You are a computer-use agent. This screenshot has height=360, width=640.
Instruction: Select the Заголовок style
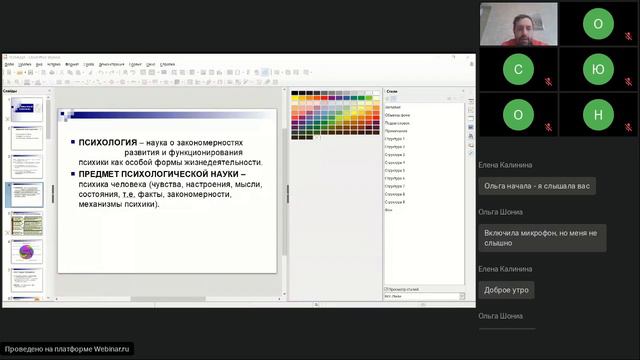tap(393, 107)
